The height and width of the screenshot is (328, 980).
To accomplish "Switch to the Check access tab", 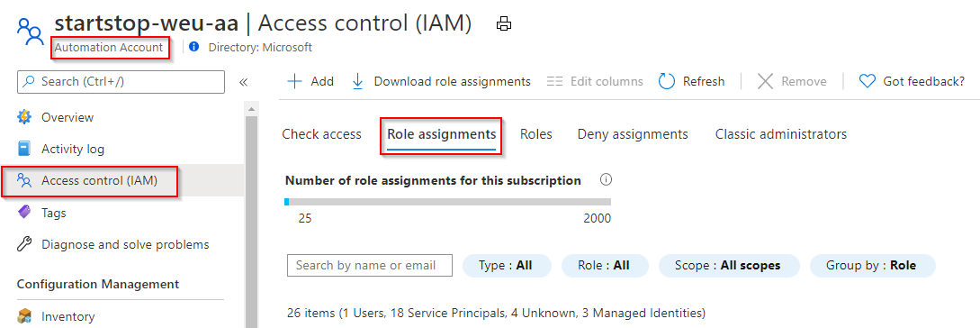I will (x=322, y=134).
